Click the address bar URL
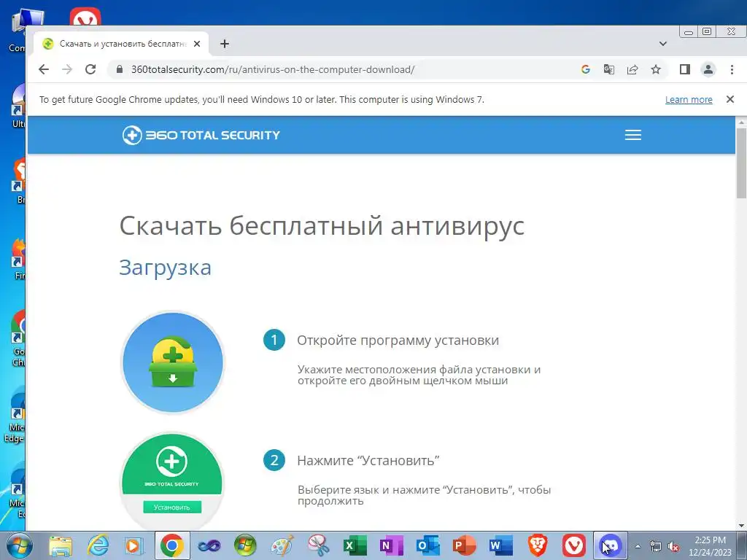 [273, 69]
